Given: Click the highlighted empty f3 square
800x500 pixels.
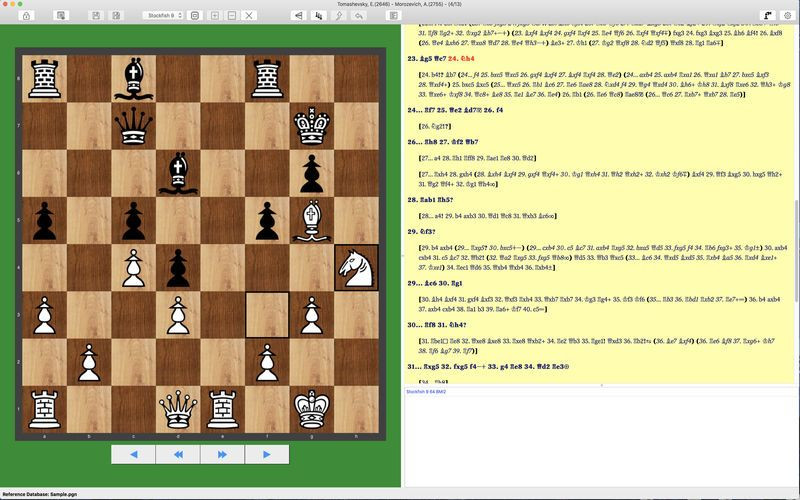Looking at the screenshot, I should tap(267, 315).
